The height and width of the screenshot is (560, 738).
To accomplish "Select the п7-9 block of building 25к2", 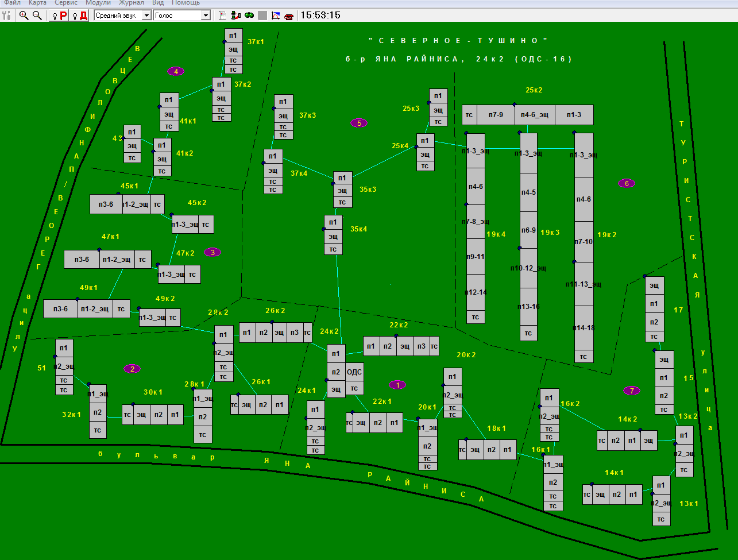I will [x=496, y=115].
